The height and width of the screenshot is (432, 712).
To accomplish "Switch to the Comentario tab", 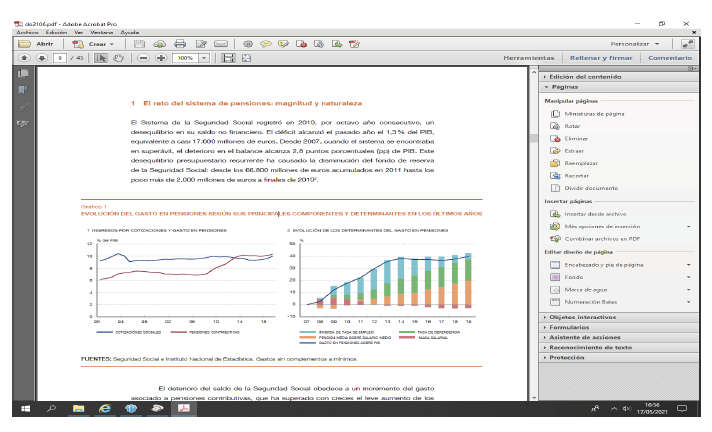I will pyautogui.click(x=669, y=58).
